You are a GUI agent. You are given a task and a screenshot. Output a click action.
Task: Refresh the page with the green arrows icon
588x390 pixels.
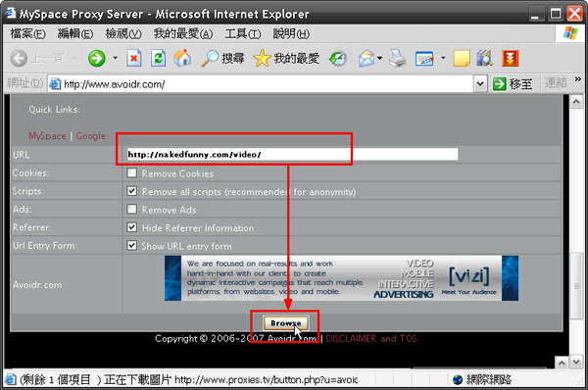point(158,59)
